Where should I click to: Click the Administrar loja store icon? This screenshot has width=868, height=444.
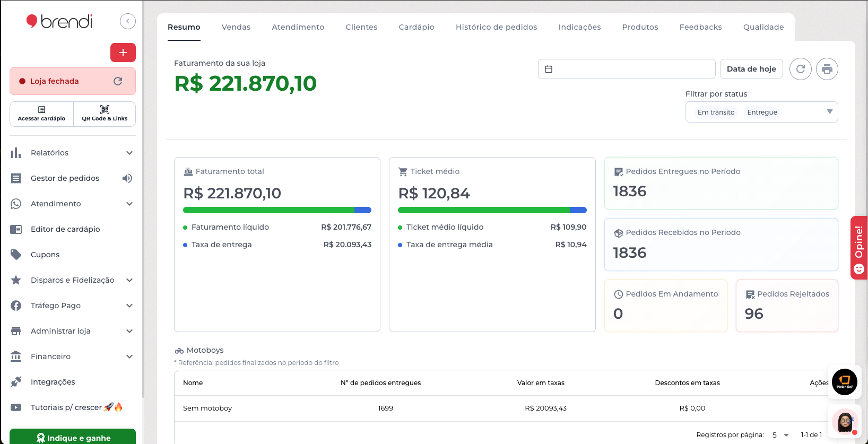pos(16,331)
